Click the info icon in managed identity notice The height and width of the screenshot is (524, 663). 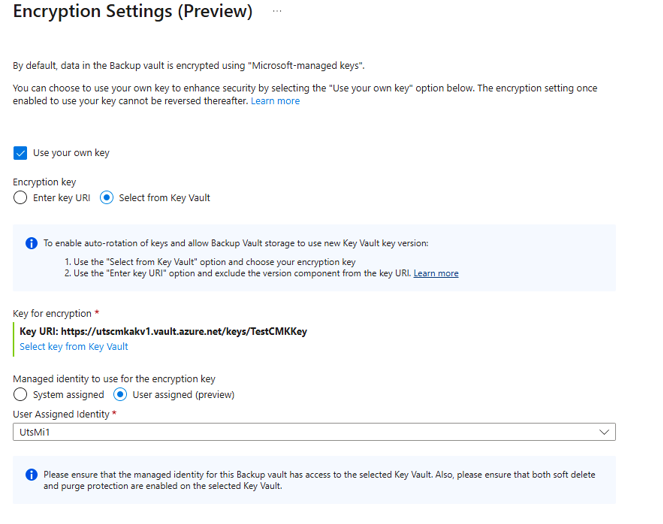tap(31, 475)
